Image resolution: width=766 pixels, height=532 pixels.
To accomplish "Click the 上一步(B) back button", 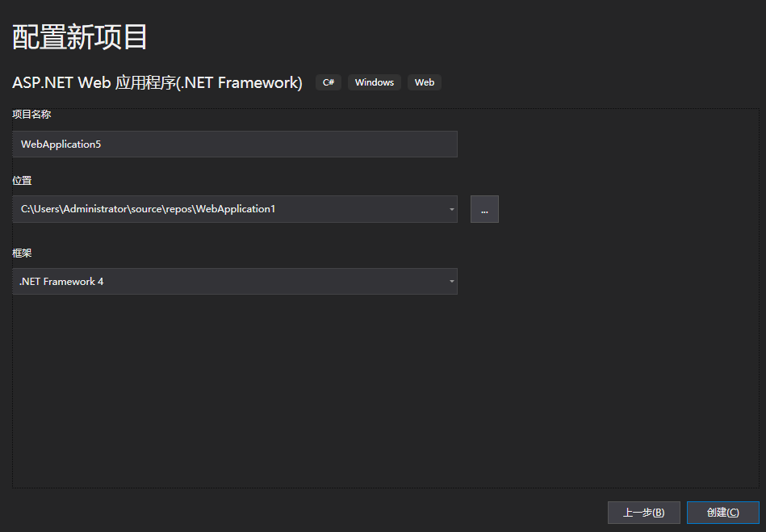I will pos(643,513).
